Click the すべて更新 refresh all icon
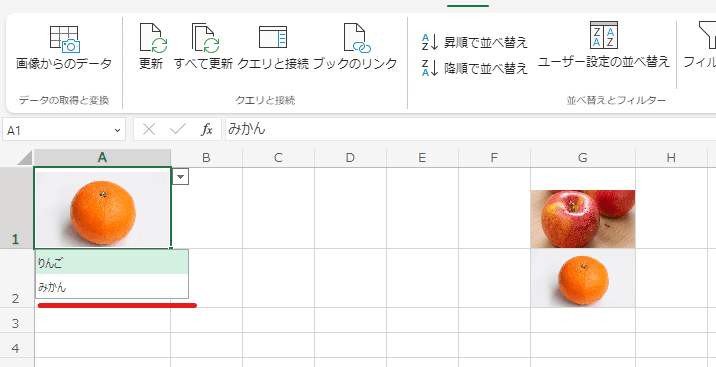This screenshot has width=716, height=367. pyautogui.click(x=205, y=37)
